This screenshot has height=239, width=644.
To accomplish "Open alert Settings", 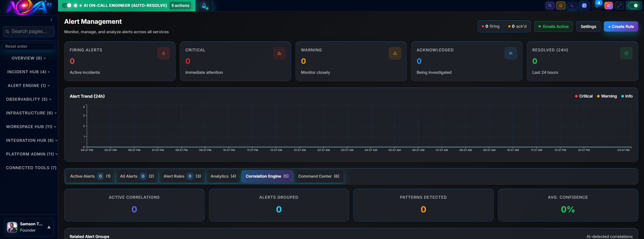I will 588,26.
